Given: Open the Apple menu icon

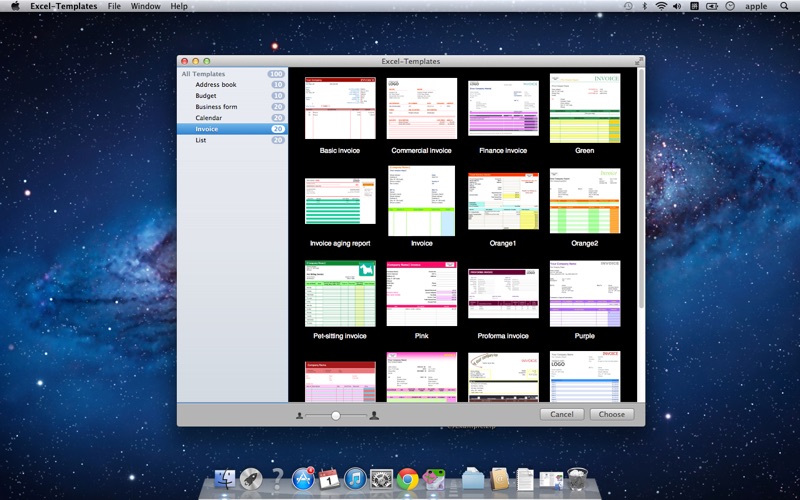Looking at the screenshot, I should tap(15, 6).
